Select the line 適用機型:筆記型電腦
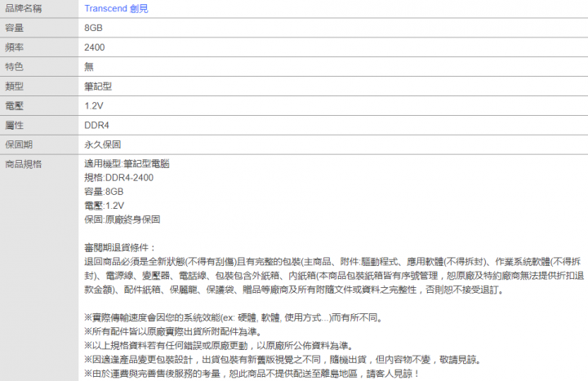The width and height of the screenshot is (588, 381). (127, 164)
